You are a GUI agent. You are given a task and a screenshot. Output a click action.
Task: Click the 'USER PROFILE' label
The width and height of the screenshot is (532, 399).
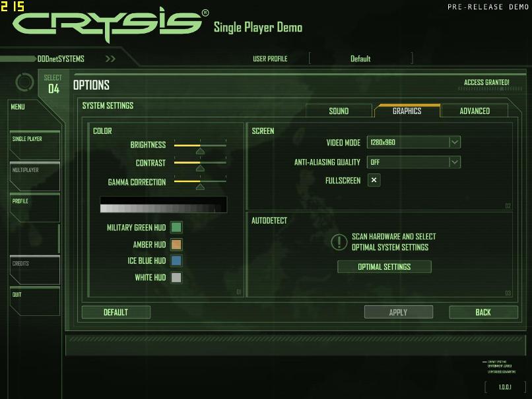(x=270, y=59)
